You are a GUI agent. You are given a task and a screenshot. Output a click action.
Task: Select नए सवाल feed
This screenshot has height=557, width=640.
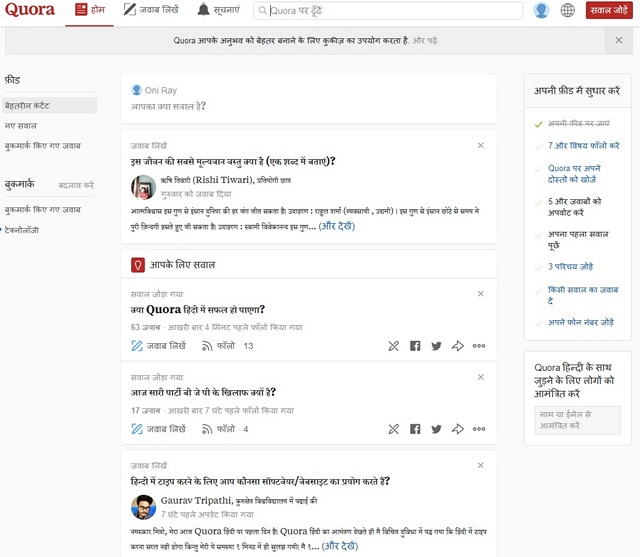[21, 126]
